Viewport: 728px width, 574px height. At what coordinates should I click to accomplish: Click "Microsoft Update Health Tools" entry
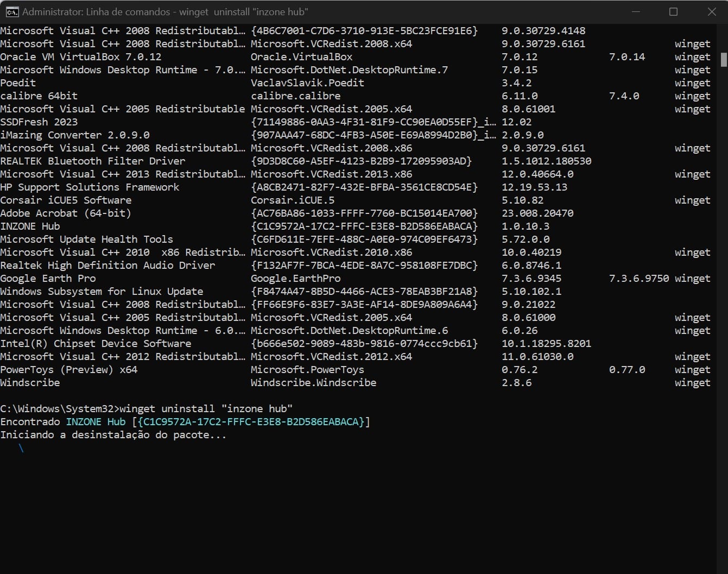tap(87, 239)
